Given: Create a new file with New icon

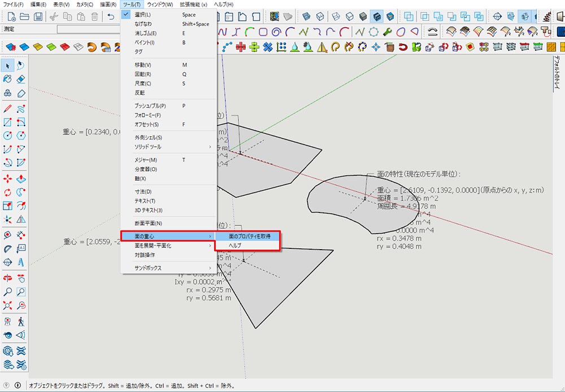Looking at the screenshot, I should tap(11, 16).
